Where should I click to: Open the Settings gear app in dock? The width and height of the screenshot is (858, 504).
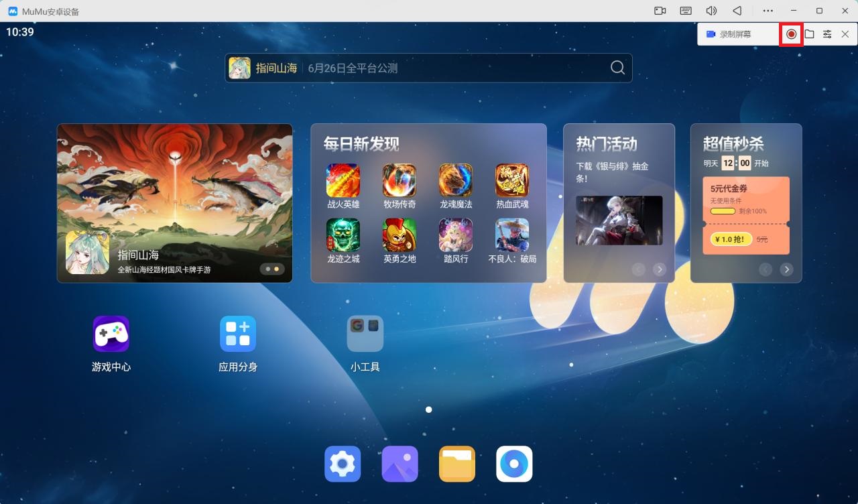click(343, 464)
